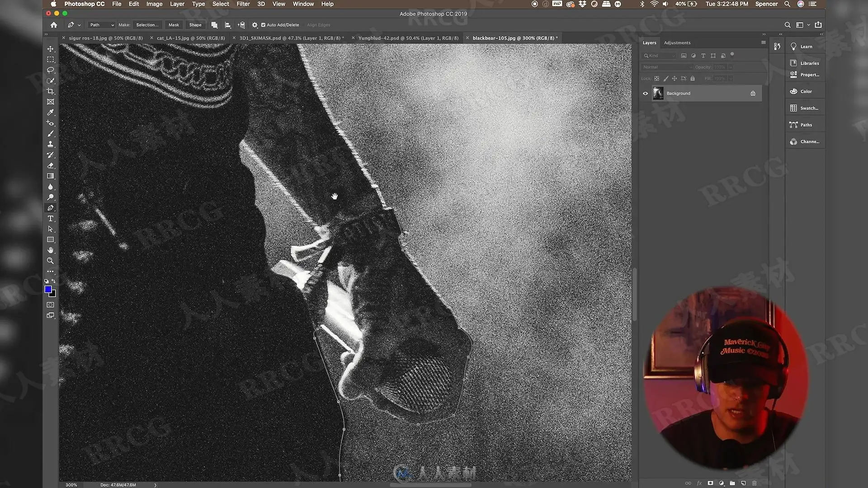This screenshot has height=488, width=868.
Task: Toggle Quick Mask mode
Action: point(51,305)
